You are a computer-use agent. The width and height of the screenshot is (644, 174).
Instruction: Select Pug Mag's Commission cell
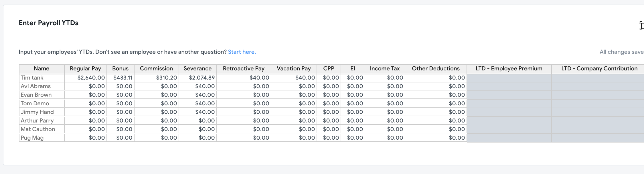pos(157,138)
